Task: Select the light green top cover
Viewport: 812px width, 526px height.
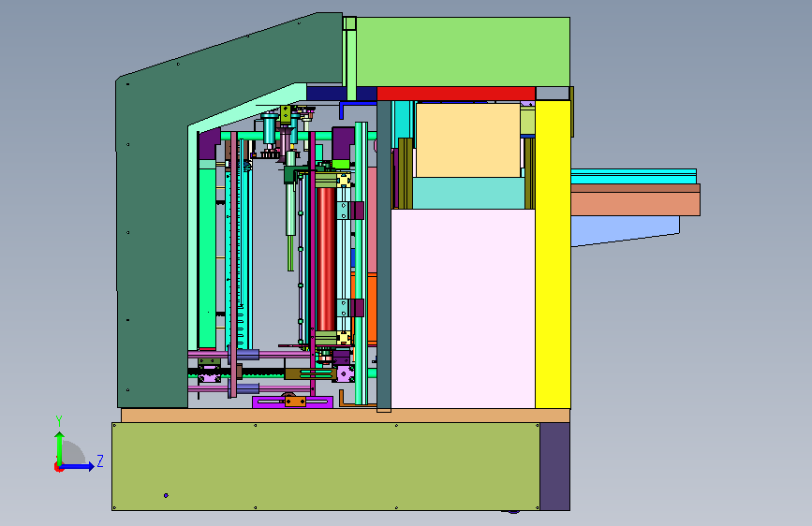Action: click(463, 51)
